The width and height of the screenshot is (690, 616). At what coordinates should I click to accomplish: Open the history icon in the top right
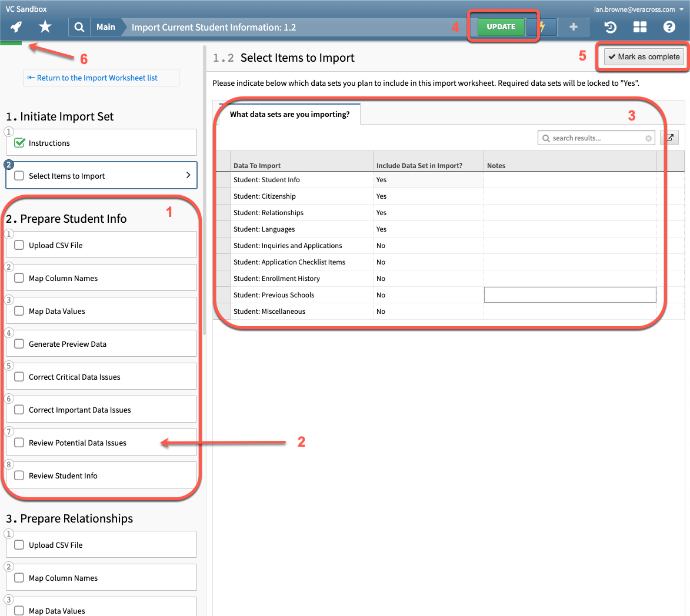(x=610, y=26)
